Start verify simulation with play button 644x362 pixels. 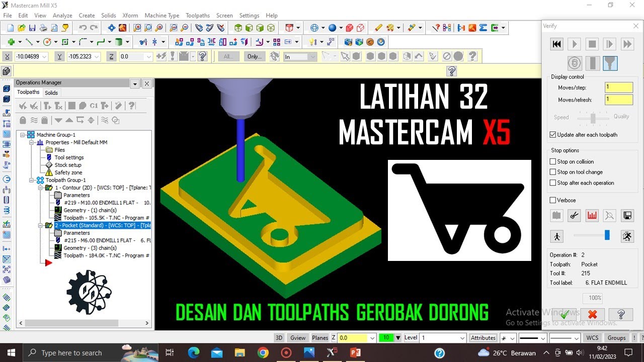[x=574, y=44]
